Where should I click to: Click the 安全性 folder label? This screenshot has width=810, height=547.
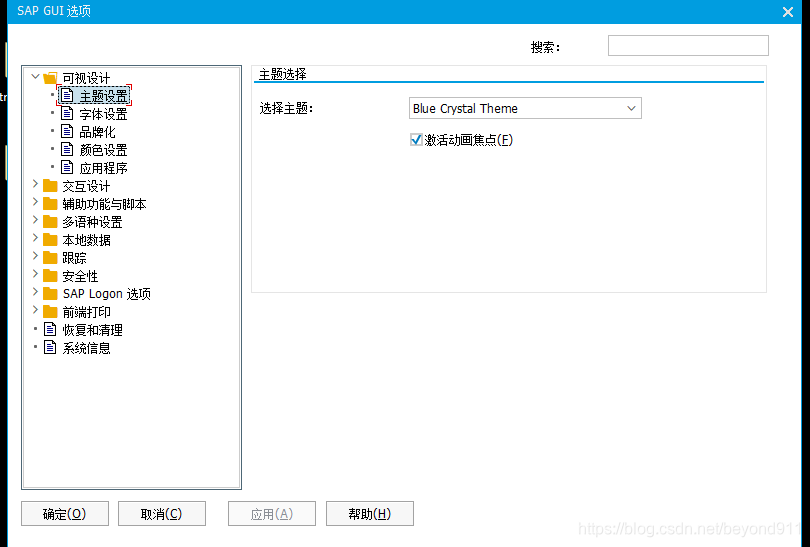point(80,276)
